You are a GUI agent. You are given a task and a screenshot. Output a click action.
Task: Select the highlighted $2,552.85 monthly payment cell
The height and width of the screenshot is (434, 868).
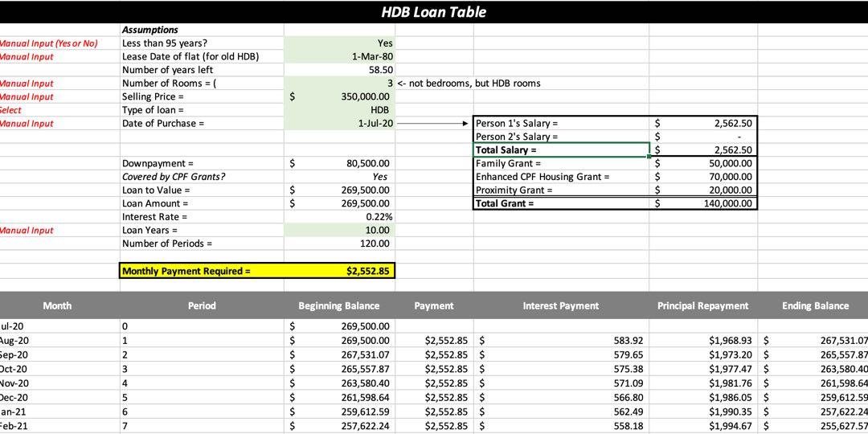pyautogui.click(x=339, y=272)
